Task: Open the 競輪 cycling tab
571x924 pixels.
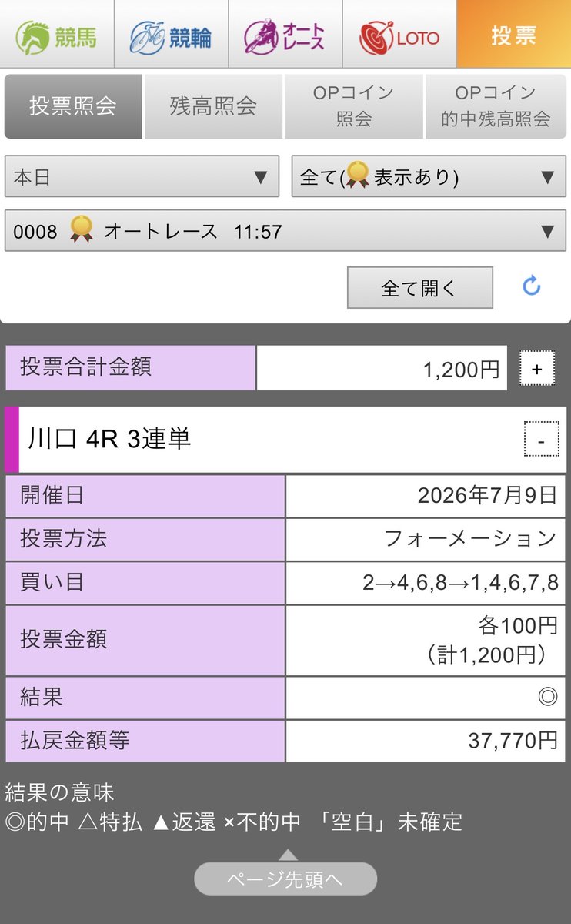Action: (171, 34)
